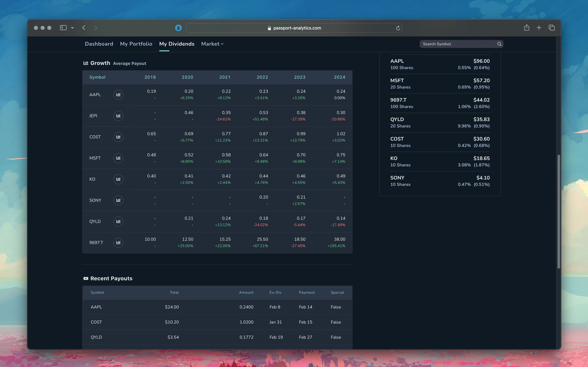Click the Ex-Div column header
This screenshot has height=367, width=588.
coord(275,293)
